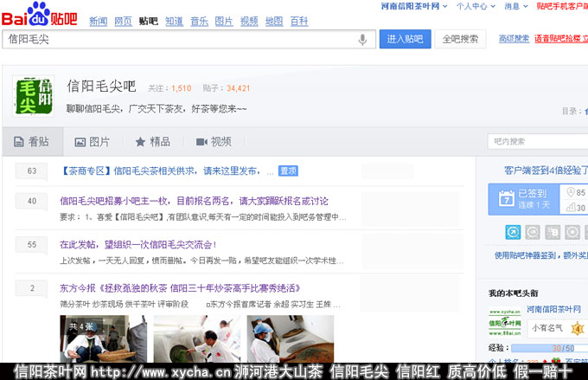The width and height of the screenshot is (588, 380).
Task: Open the 信阳毛尖吧 forum avatar image
Action: [34, 96]
